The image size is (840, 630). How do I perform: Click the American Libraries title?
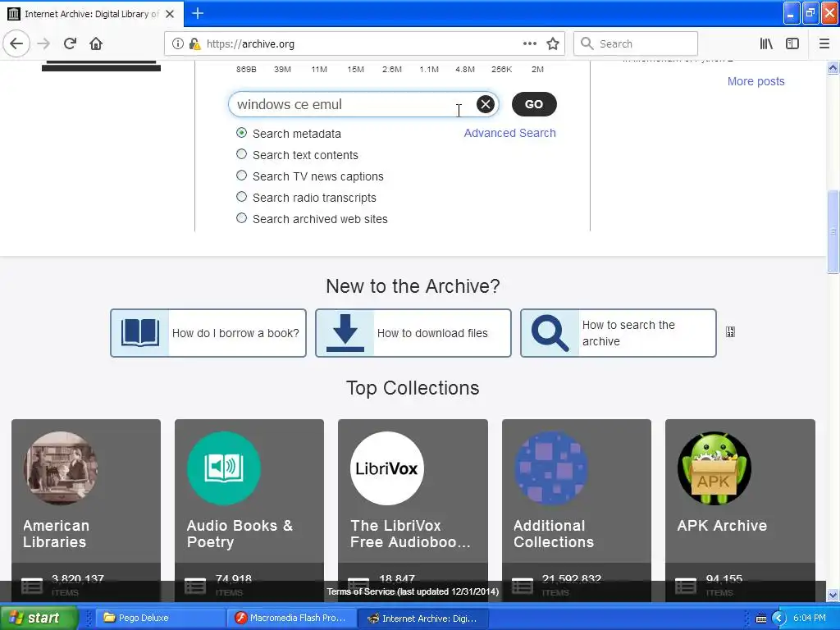[56, 533]
